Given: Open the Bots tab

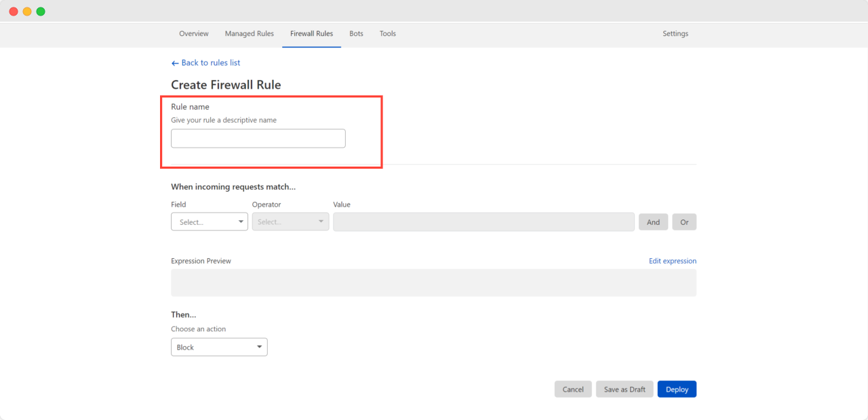Looking at the screenshot, I should coord(356,33).
